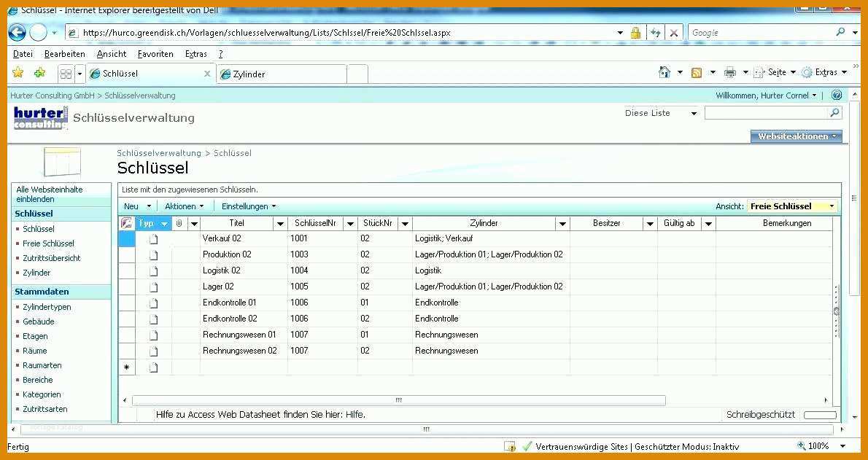This screenshot has width=868, height=460.
Task: Click the Stop loading X button
Action: click(x=673, y=33)
